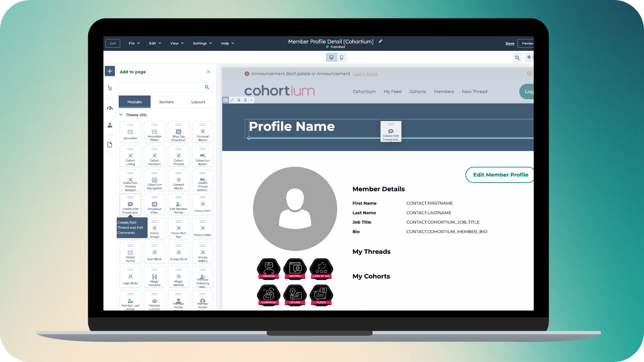Click the duplicate icon on section toolbar
Image resolution: width=644 pixels, height=362 pixels.
coord(239,100)
